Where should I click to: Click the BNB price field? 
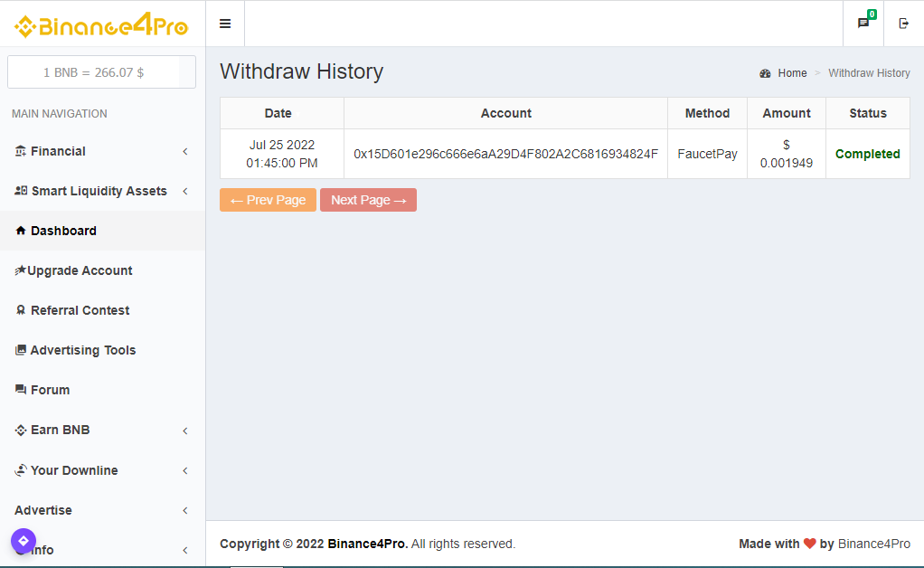point(94,72)
